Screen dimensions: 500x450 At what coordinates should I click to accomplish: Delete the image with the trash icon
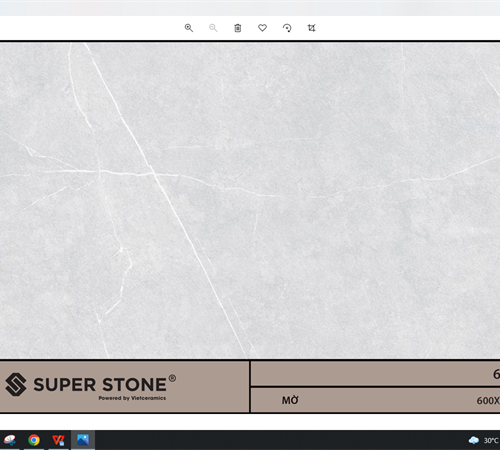[238, 28]
